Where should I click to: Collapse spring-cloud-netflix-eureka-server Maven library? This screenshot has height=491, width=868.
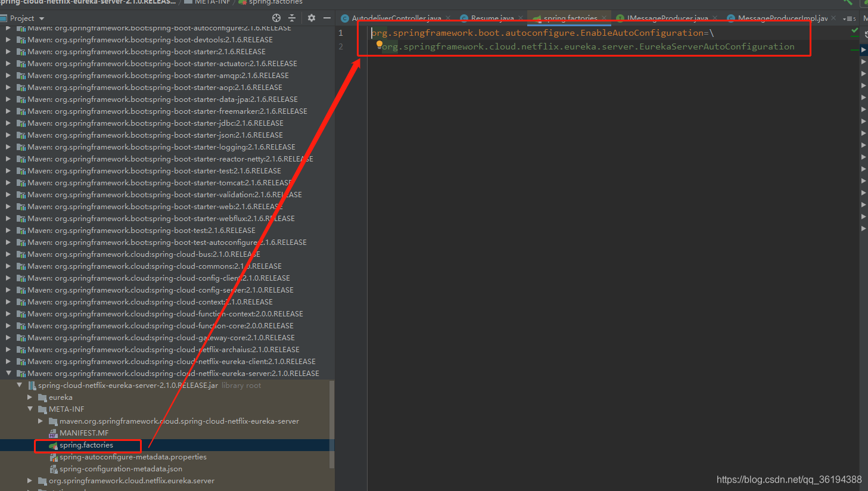pyautogui.click(x=8, y=374)
